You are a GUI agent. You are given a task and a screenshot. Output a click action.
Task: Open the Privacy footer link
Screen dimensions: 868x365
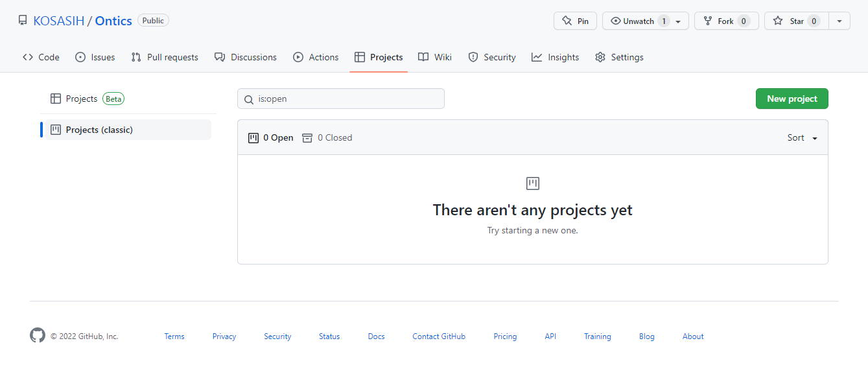tap(224, 336)
